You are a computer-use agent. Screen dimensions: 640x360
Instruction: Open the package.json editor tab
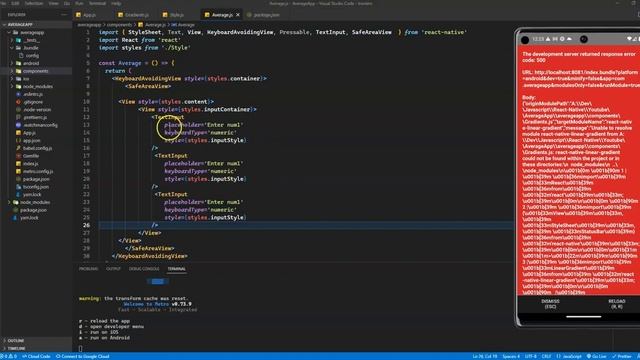pyautogui.click(x=264, y=15)
